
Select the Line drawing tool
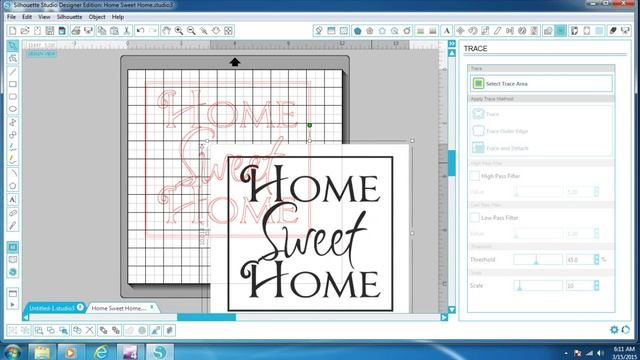(13, 72)
